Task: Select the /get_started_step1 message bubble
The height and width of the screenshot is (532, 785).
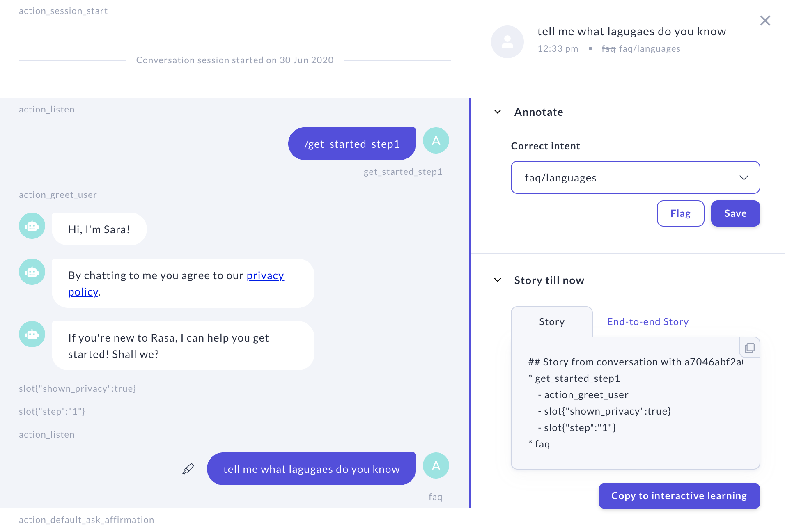Action: 352,143
